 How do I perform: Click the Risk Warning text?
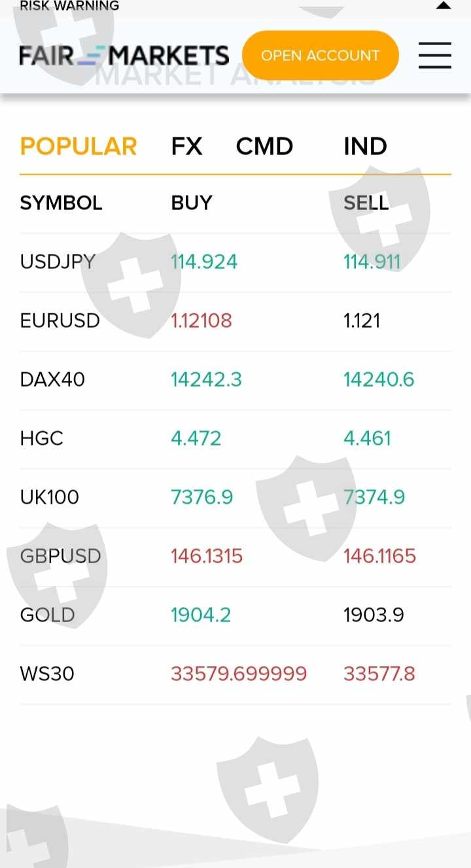[x=69, y=6]
